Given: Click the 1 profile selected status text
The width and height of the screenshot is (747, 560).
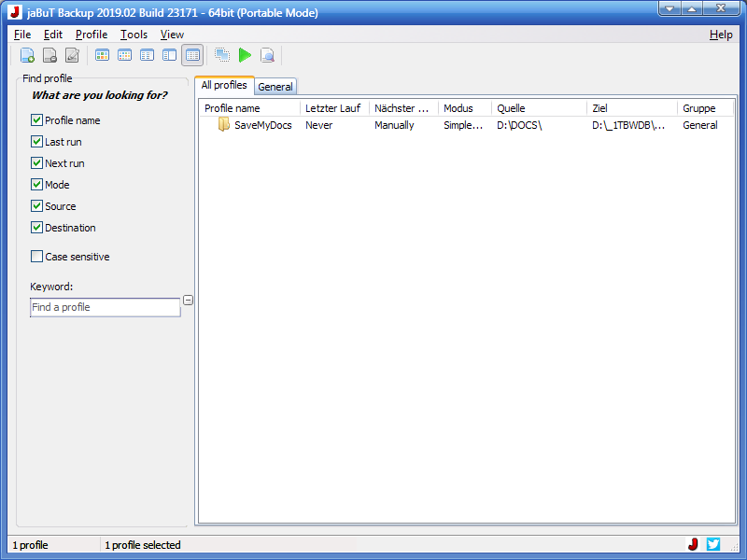Looking at the screenshot, I should coord(143,545).
